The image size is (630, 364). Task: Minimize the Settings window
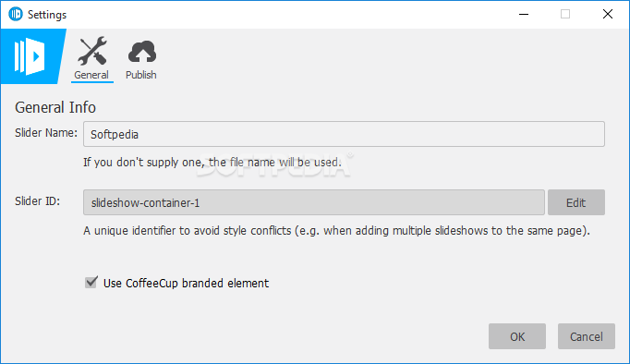524,14
